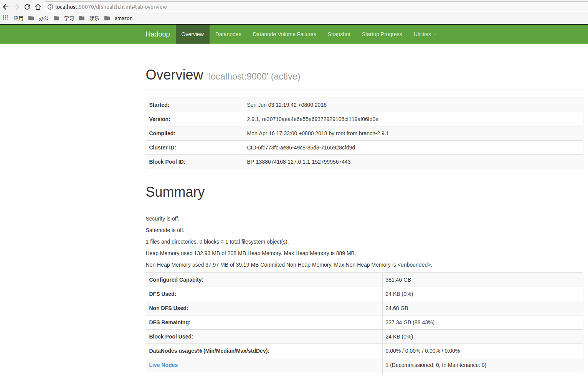588x375 pixels.
Task: Open the Startup Progress tab
Action: pyautogui.click(x=382, y=34)
